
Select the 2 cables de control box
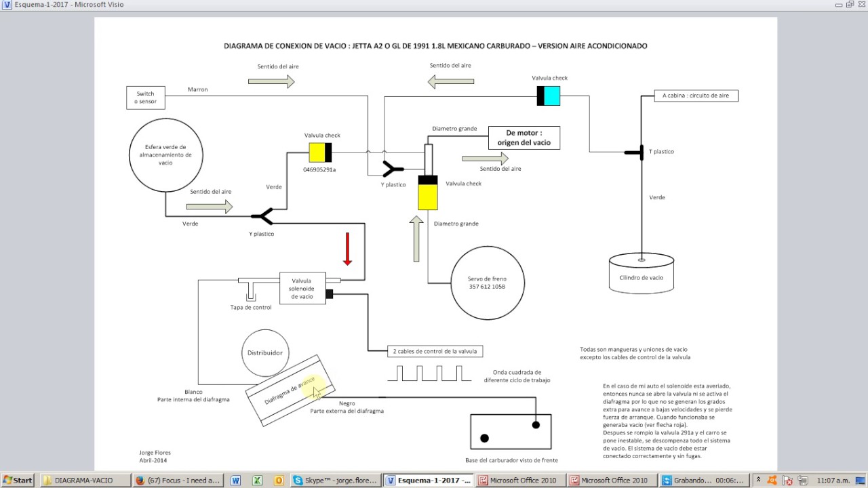[x=435, y=351]
